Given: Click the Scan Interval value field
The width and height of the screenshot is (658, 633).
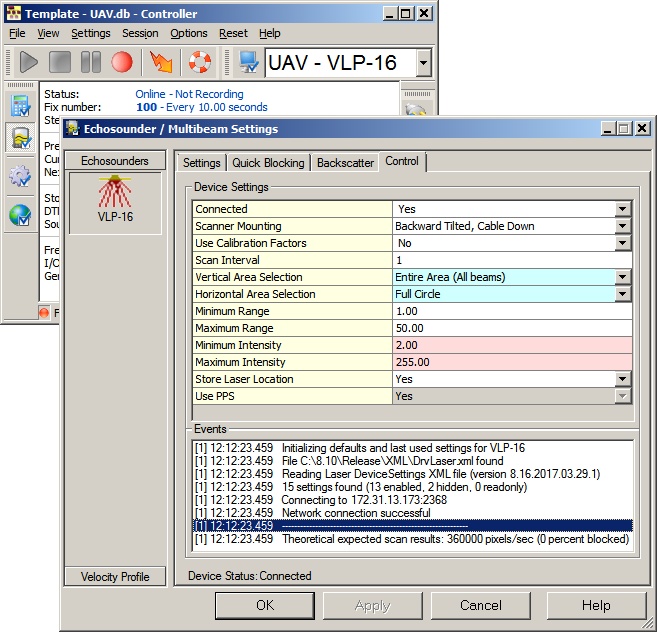Looking at the screenshot, I should click(512, 260).
